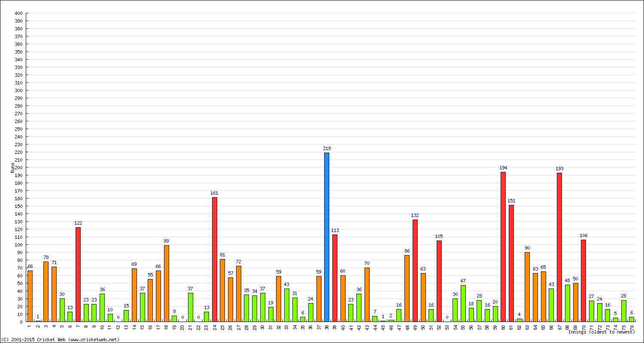Click the red 106 bar at innings 70
This screenshot has height=343, width=644.
[583, 280]
